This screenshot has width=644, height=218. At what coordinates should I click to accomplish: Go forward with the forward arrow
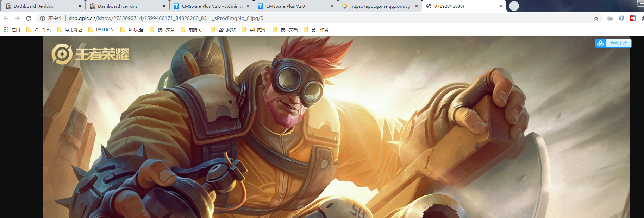[17, 18]
